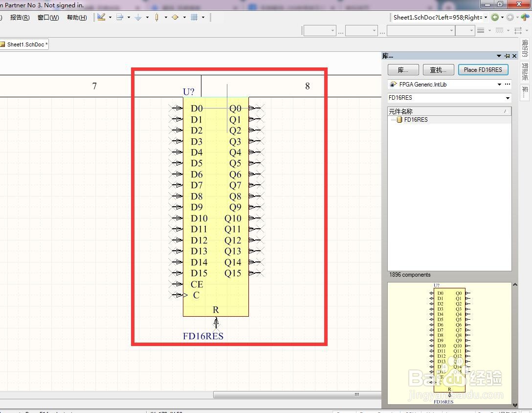The height and width of the screenshot is (413, 532).
Task: Click the solid line weight icon
Action: tap(481, 30)
